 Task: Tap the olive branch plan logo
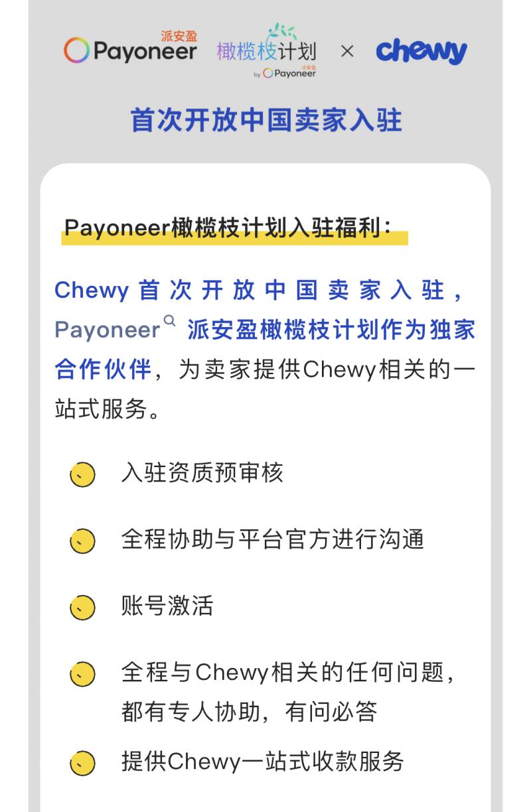(266, 51)
